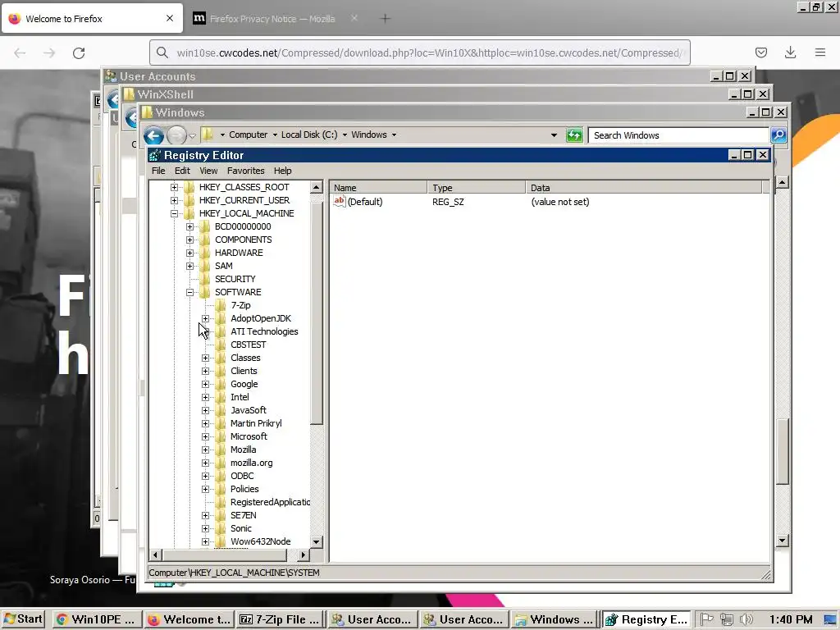
Task: Click the blue back arrow in Windows explorer
Action: pyautogui.click(x=153, y=135)
